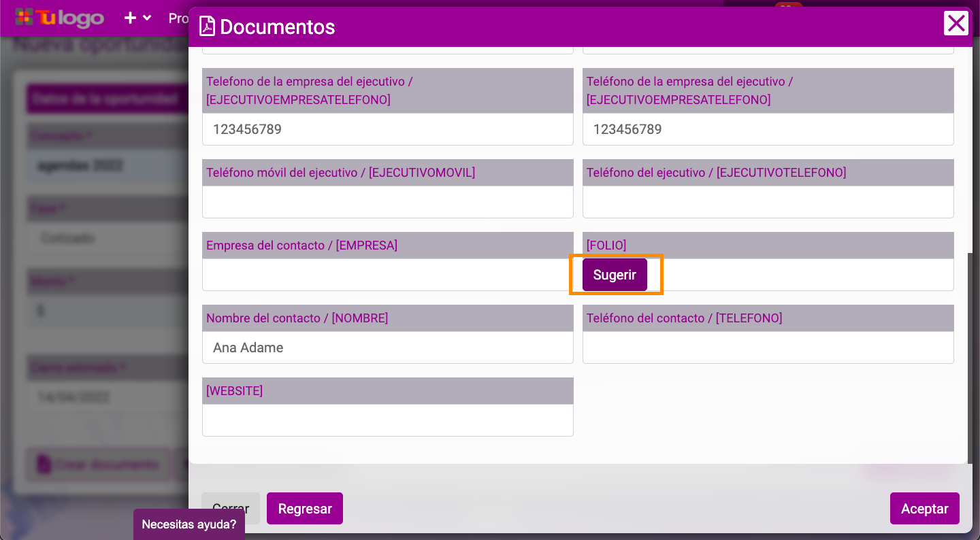Click the Crear documento button in background

[x=99, y=465]
